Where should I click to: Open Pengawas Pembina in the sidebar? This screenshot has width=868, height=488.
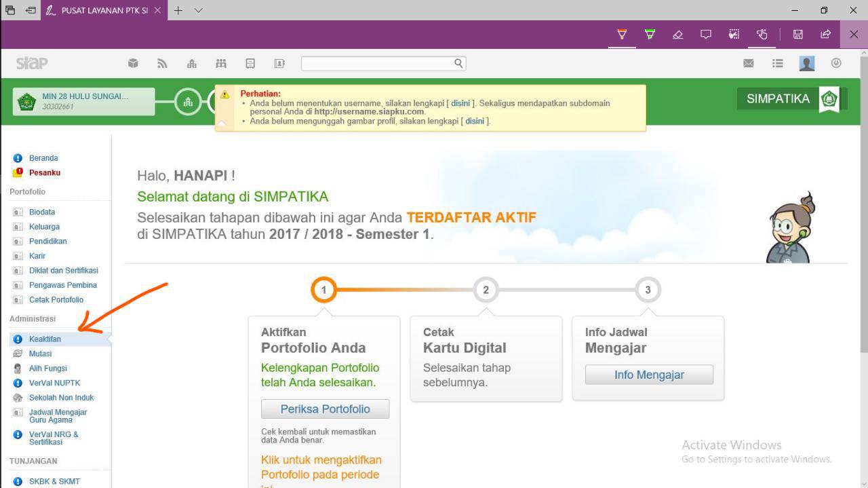(62, 285)
